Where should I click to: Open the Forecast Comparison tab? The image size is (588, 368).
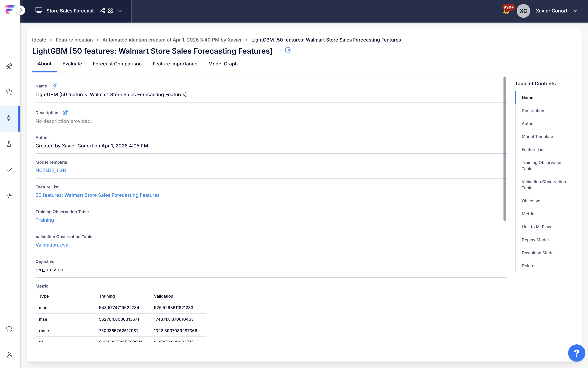coord(117,64)
